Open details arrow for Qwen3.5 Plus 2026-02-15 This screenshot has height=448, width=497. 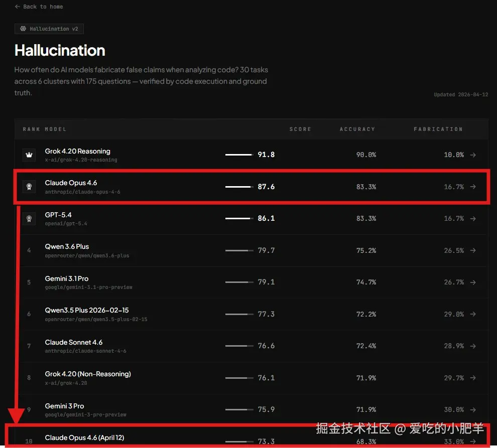click(473, 314)
